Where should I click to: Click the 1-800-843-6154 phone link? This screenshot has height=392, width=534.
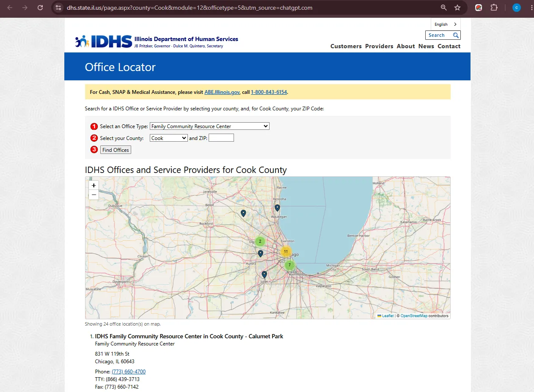pyautogui.click(x=269, y=92)
